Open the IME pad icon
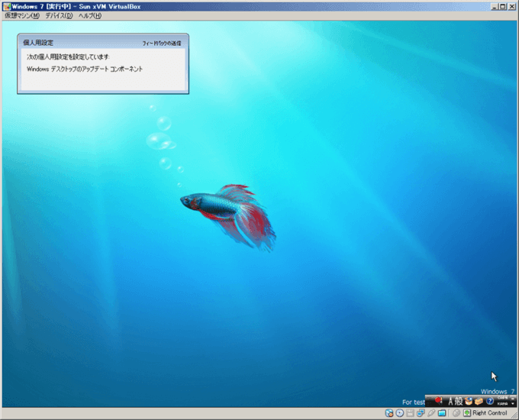The width and height of the screenshot is (519, 420). coord(469,400)
